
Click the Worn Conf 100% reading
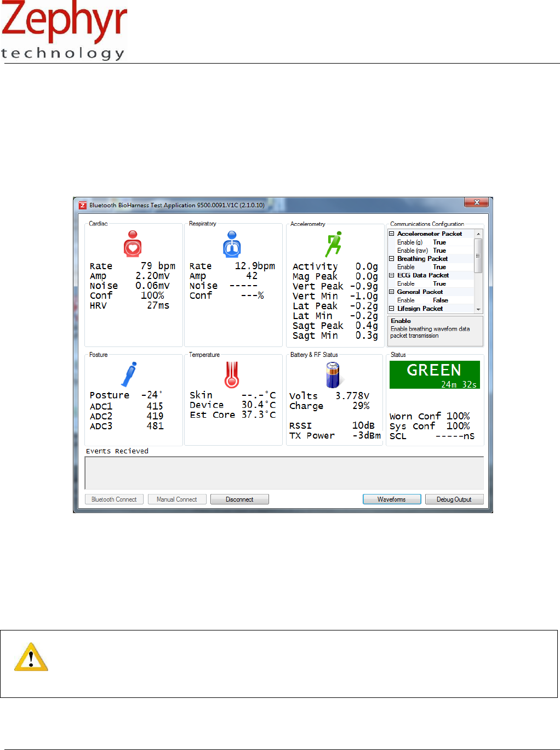430,416
